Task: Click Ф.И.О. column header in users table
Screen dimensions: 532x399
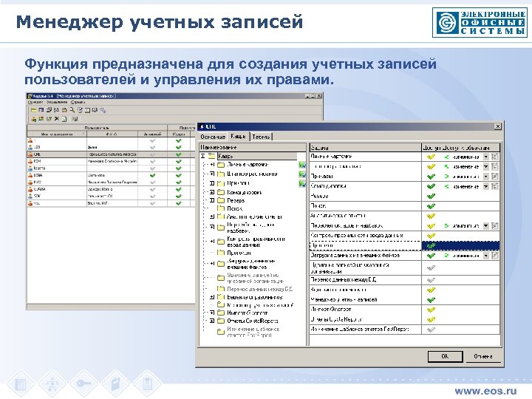Action: pyautogui.click(x=112, y=134)
